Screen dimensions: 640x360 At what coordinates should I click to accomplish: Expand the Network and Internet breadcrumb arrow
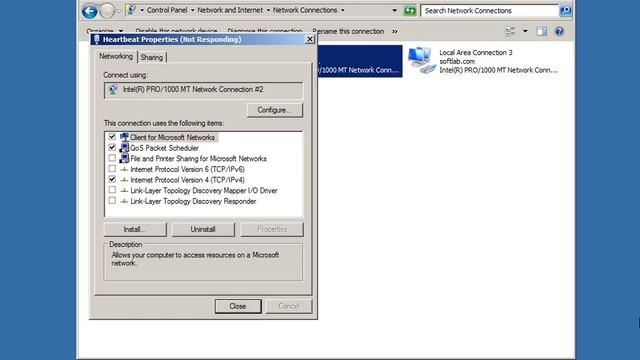(268, 10)
